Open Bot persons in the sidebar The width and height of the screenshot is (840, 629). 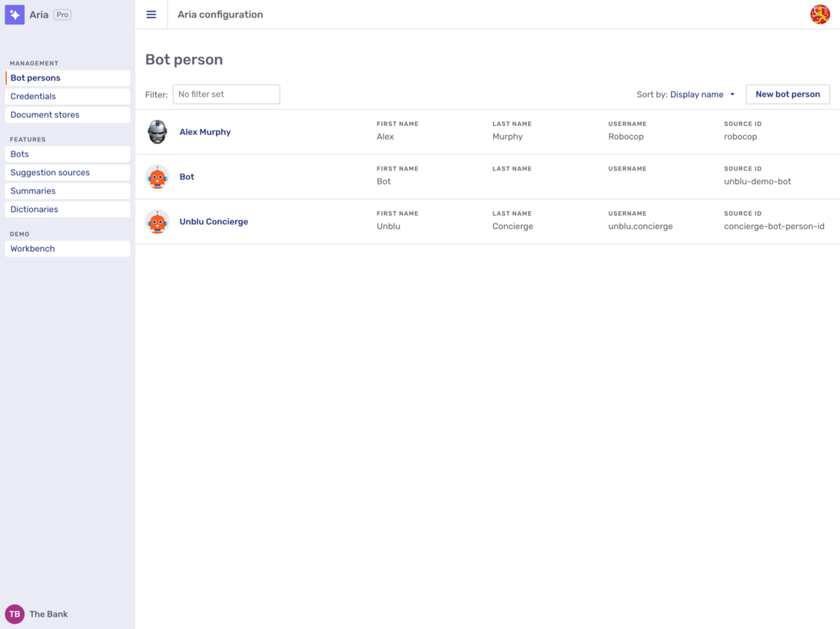68,78
